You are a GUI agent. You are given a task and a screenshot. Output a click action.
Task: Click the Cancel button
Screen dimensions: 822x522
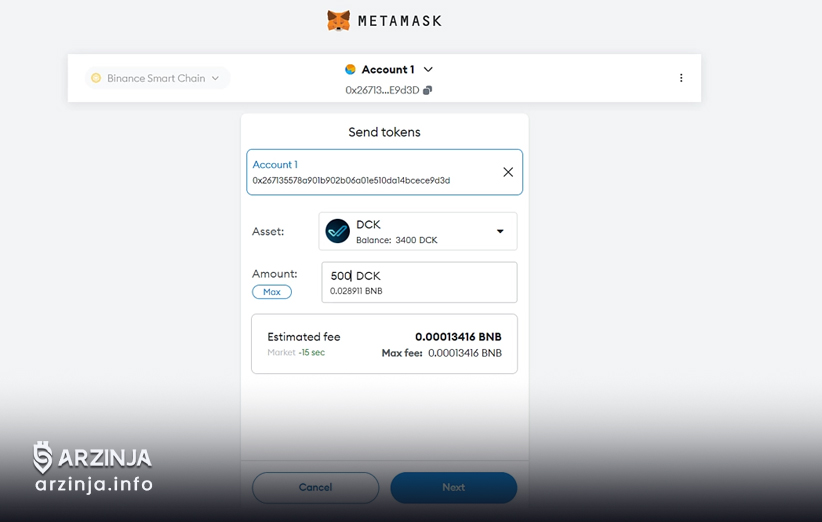[x=316, y=487]
